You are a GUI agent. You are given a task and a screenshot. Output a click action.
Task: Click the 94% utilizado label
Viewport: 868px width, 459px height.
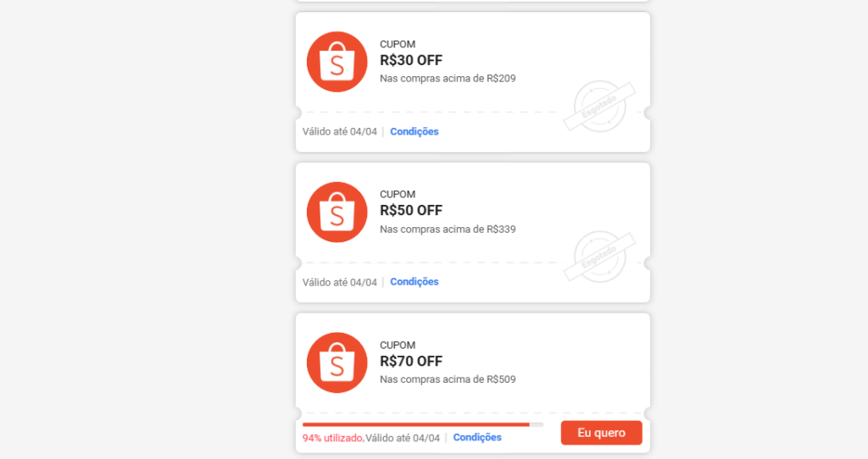click(332, 438)
